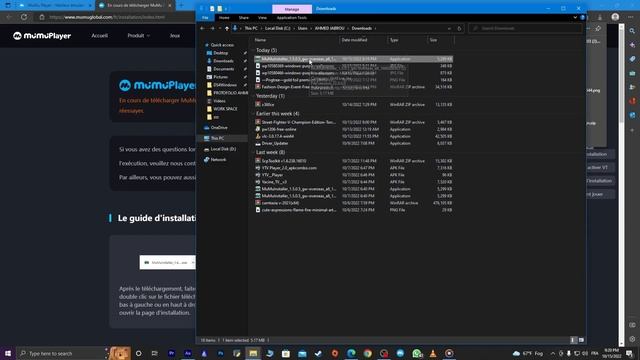Click the MuMuPlayer logo on website
The width and height of the screenshot is (640, 360).
coord(42,36)
